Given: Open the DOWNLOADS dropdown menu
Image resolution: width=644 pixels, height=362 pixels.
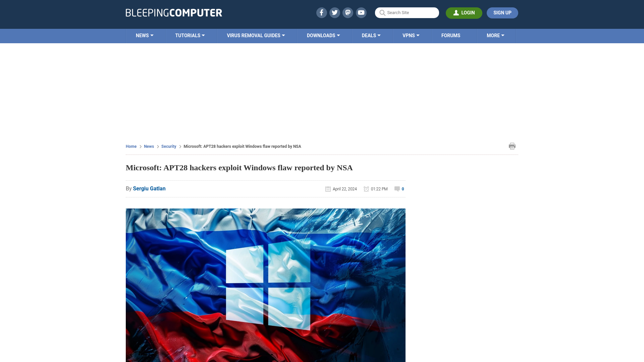Looking at the screenshot, I should pos(323,36).
